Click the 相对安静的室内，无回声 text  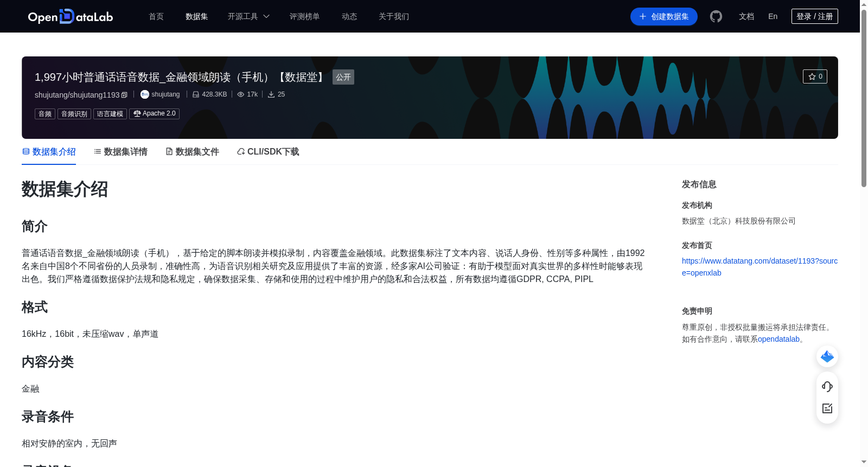(x=69, y=444)
